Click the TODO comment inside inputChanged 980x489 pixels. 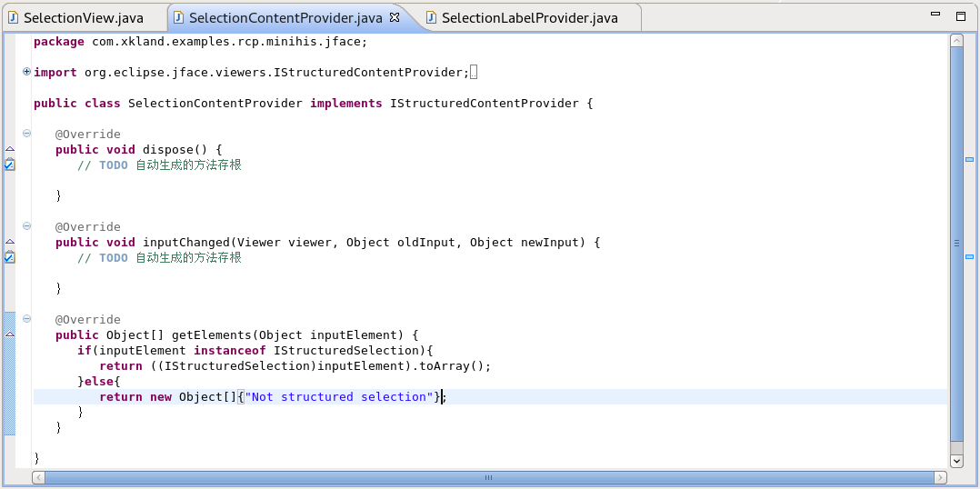159,258
